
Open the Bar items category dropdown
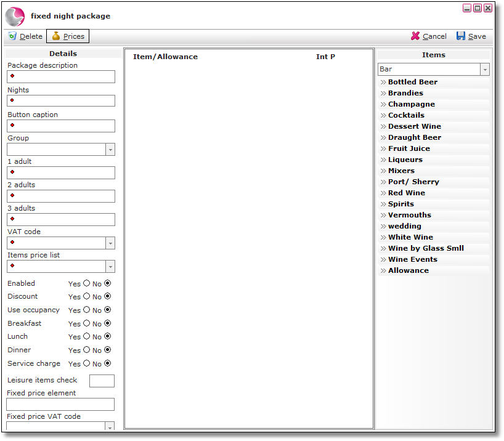coord(485,70)
